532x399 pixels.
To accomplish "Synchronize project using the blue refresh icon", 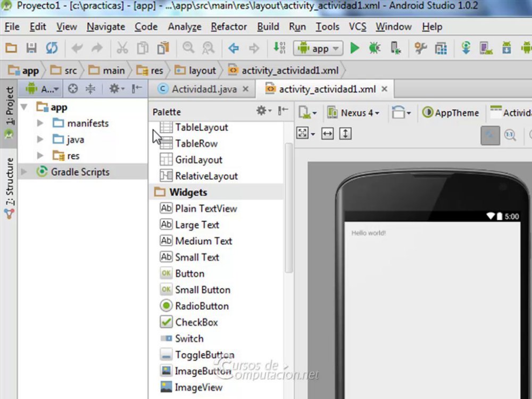I will coord(52,48).
